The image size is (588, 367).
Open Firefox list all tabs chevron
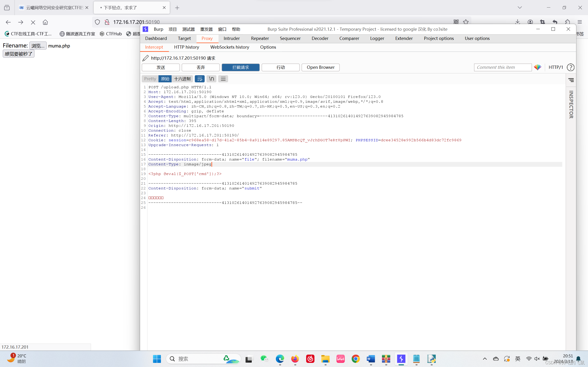[x=520, y=8]
